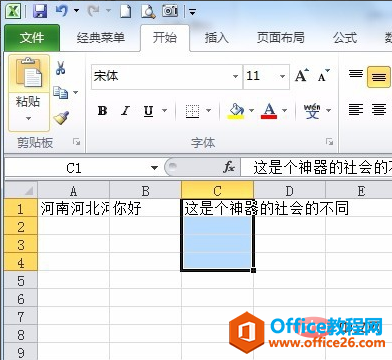Save the workbook using the floppy disk icon
This screenshot has height=360, width=392.
click(x=40, y=12)
